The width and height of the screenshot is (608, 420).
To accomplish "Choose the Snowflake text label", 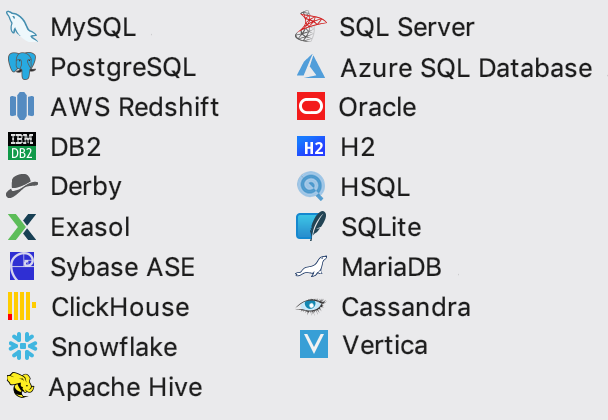I will 114,346.
